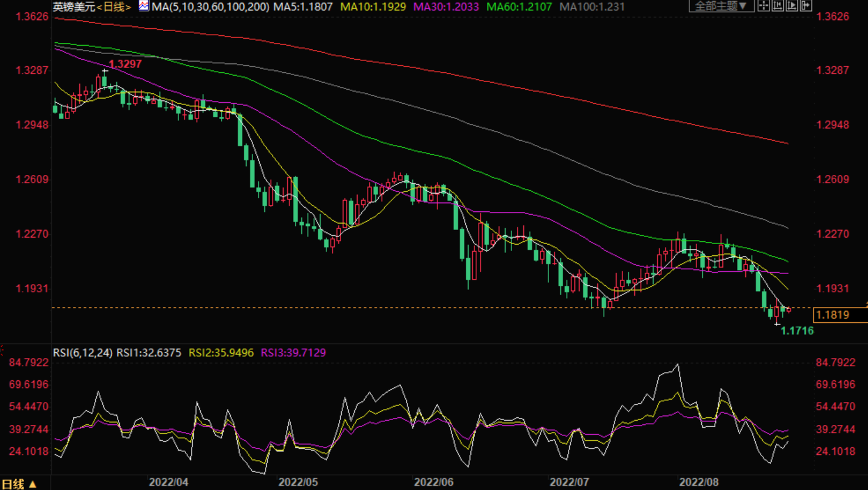Click the left axis price 1.2270
The height and width of the screenshot is (490, 868).
pos(32,234)
